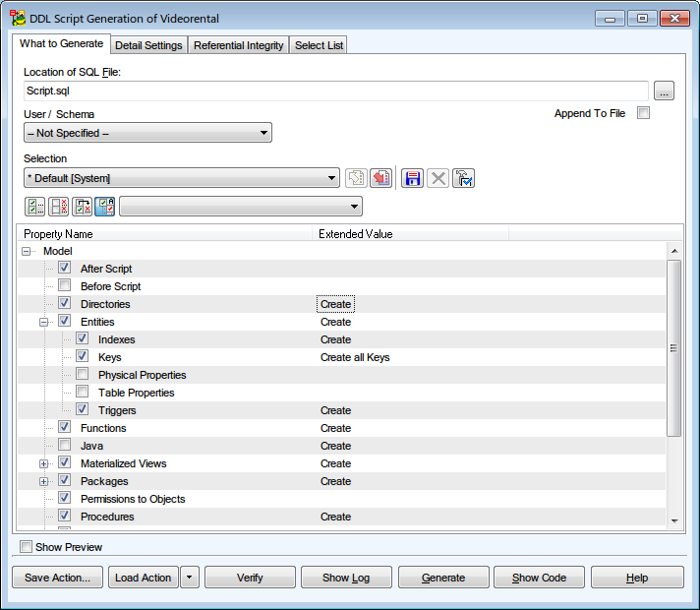Image resolution: width=700 pixels, height=610 pixels.
Task: Open the Referential Integrity tab
Action: point(238,45)
